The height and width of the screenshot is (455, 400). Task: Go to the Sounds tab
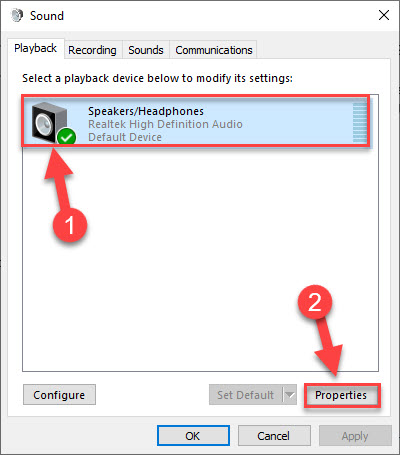146,50
